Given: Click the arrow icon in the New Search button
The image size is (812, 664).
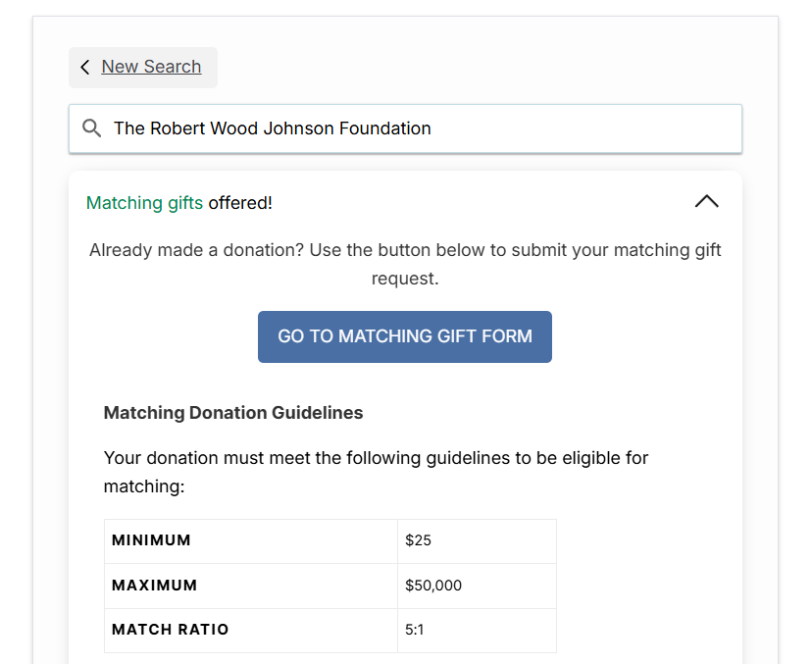Looking at the screenshot, I should pyautogui.click(x=85, y=67).
